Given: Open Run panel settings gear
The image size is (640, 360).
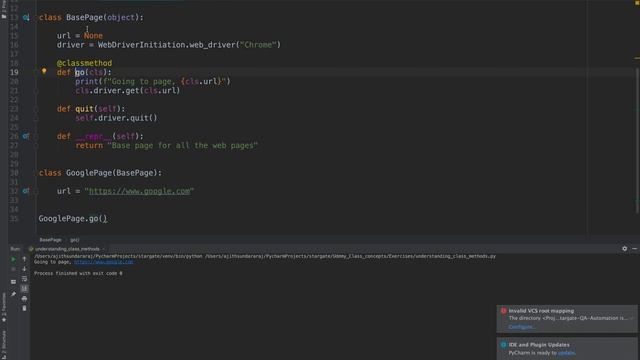Looking at the screenshot, I should [x=624, y=249].
